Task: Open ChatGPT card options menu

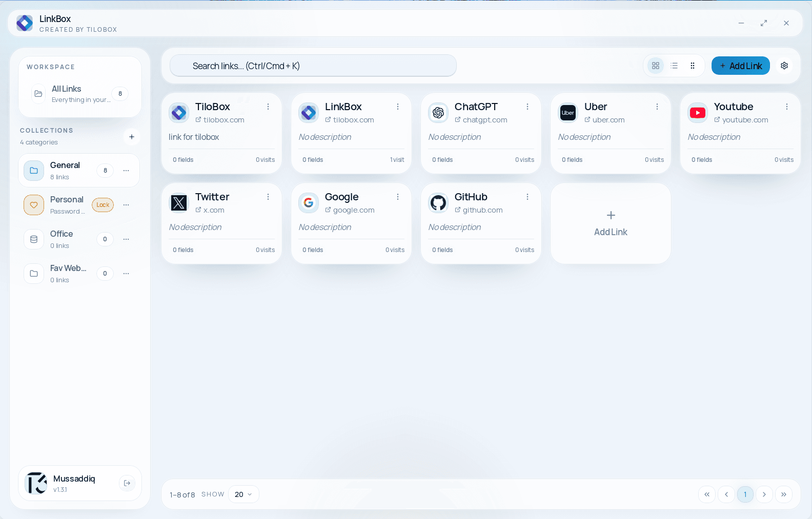Action: tap(527, 107)
